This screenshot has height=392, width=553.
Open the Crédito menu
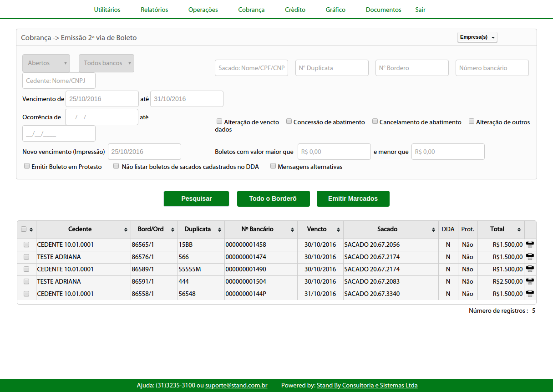295,10
